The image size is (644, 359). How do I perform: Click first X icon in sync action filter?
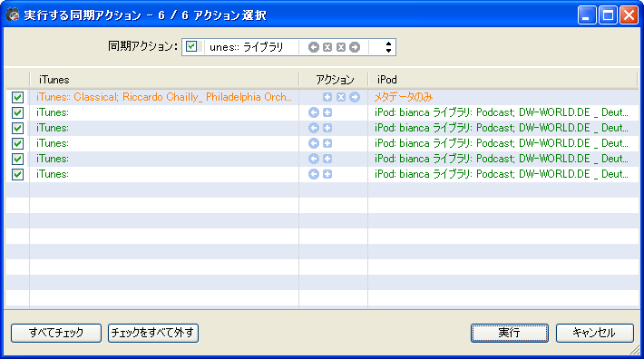tap(327, 47)
